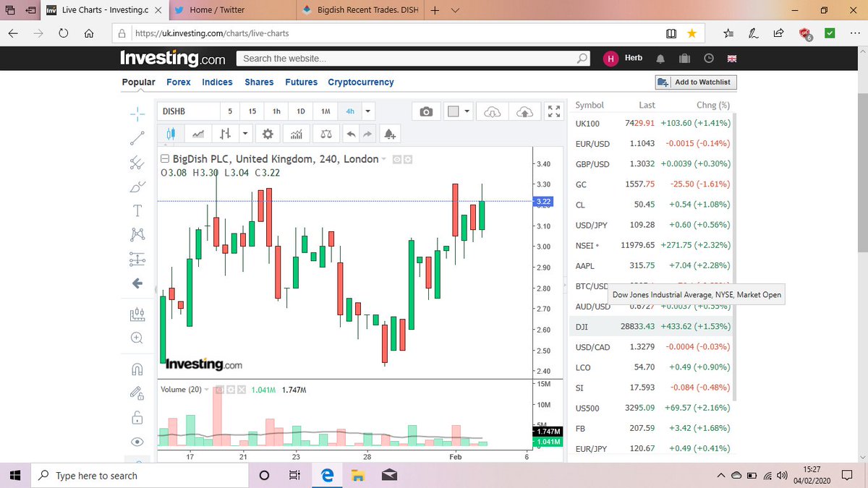868x488 pixels.
Task: Open the portfolio briefcase icon
Action: coord(684,59)
